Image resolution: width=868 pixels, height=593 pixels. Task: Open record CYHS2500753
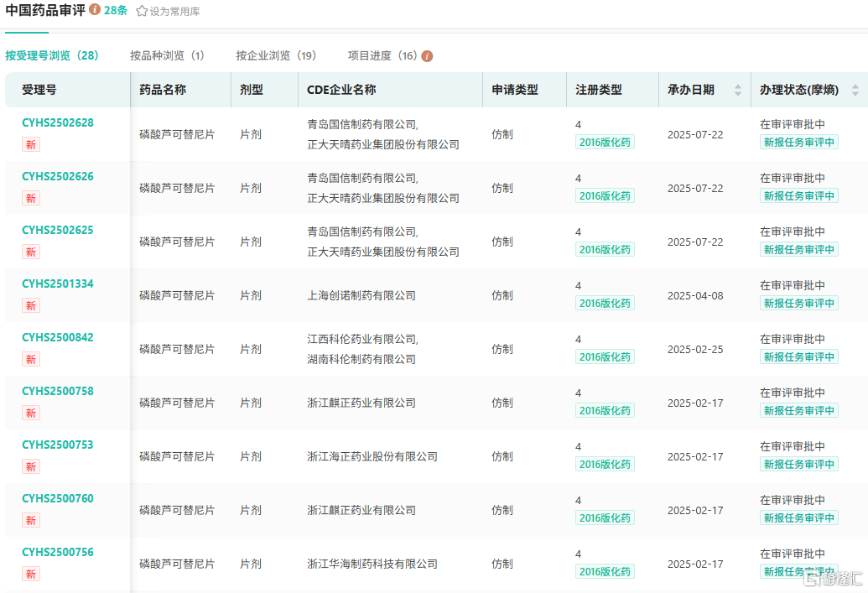[x=58, y=445]
